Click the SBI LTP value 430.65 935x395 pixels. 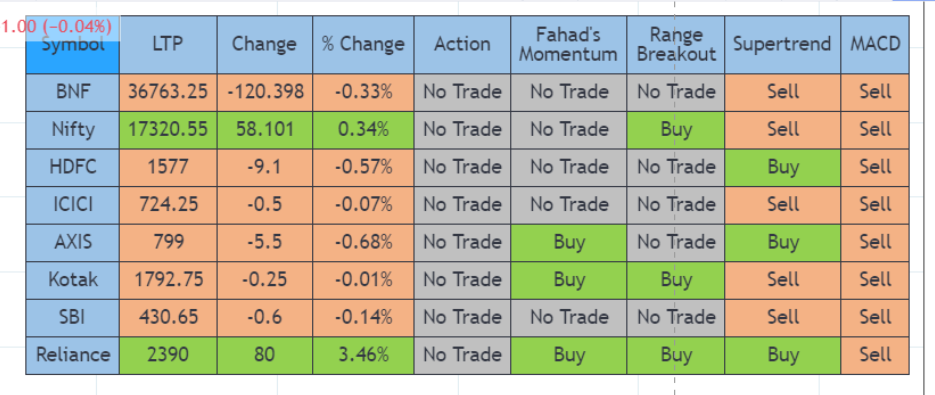coord(168,318)
